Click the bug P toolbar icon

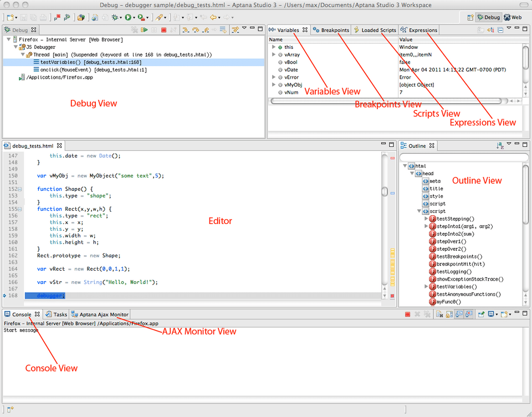[67, 17]
